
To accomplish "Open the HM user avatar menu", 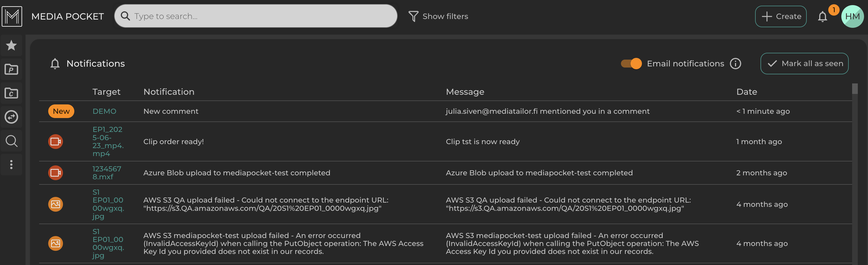I will click(852, 16).
